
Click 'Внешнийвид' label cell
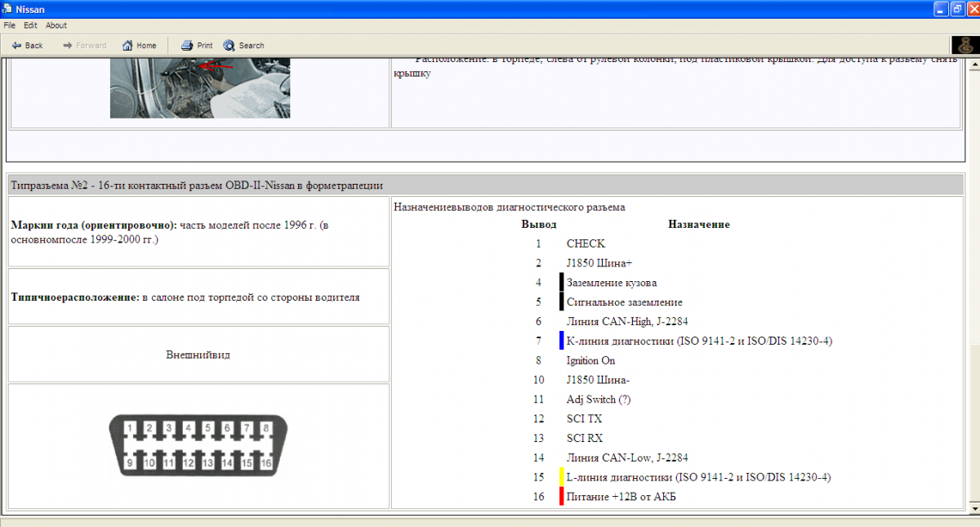tap(198, 355)
